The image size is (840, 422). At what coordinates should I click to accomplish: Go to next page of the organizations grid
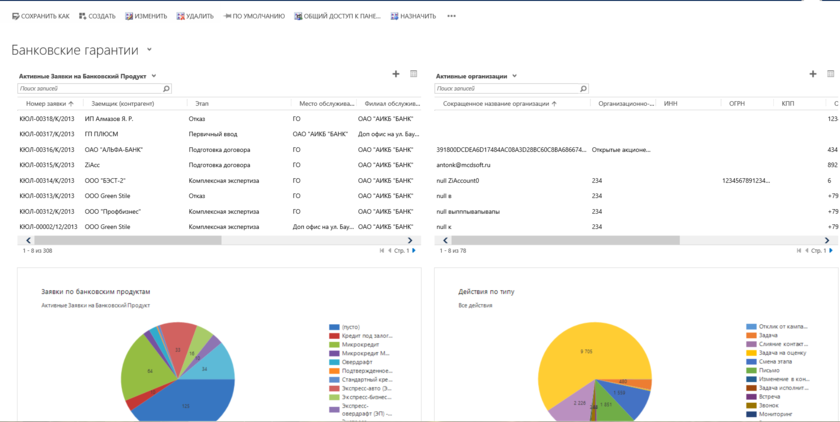[831, 251]
